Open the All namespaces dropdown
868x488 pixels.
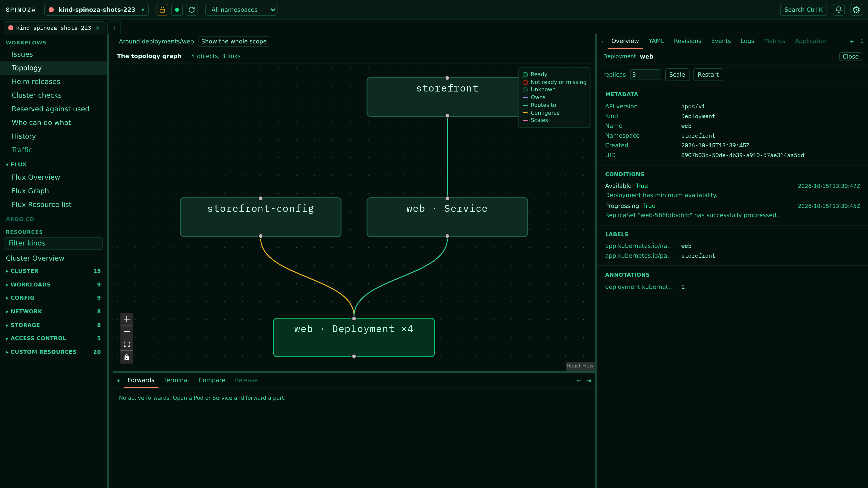point(241,10)
